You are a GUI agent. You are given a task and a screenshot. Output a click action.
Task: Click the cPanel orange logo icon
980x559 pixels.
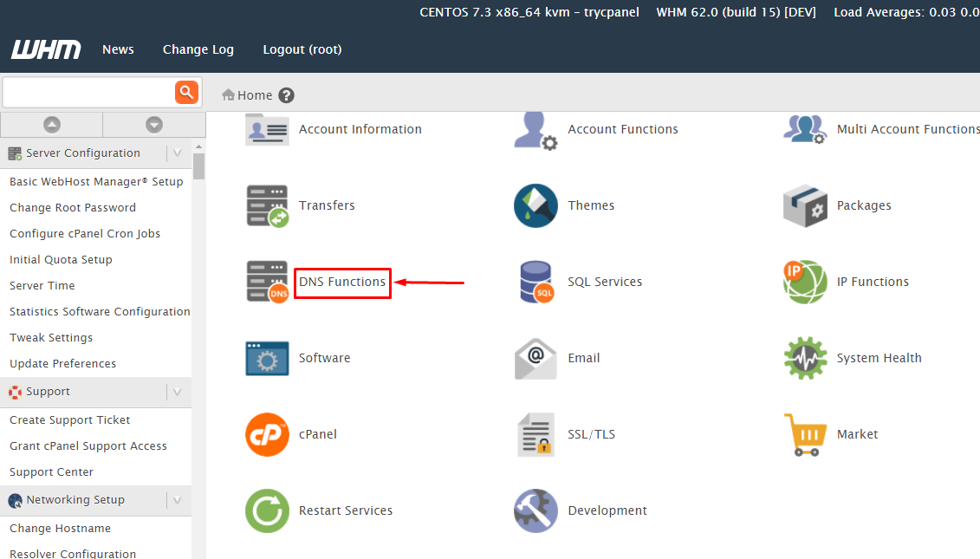point(266,433)
